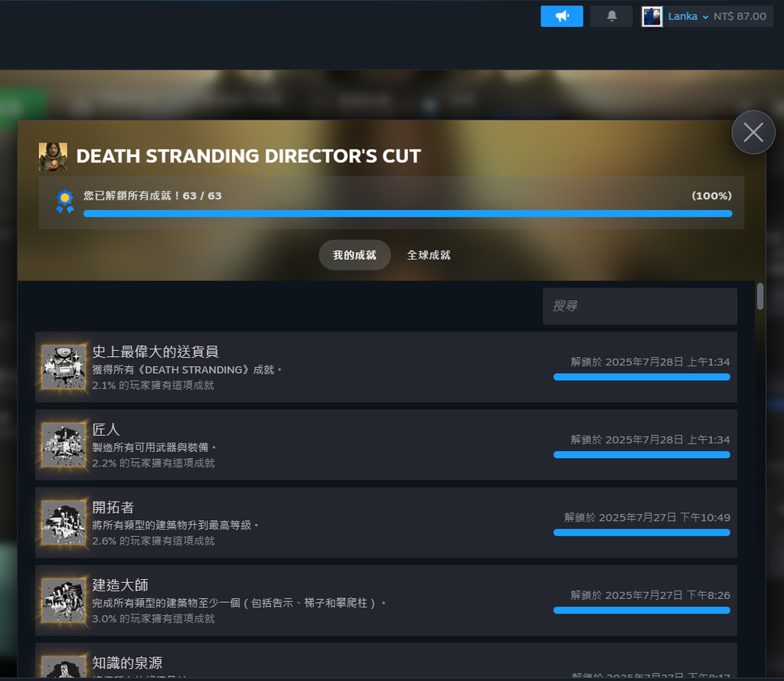Click the Lanka profile avatar
The width and height of the screenshot is (784, 681).
pyautogui.click(x=652, y=17)
